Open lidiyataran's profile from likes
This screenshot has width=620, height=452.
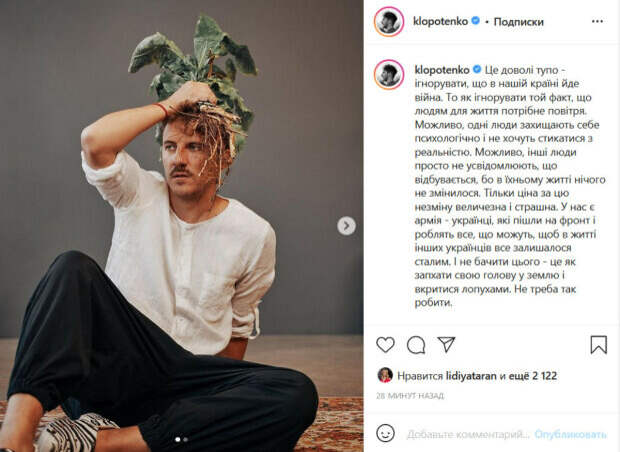[471, 376]
